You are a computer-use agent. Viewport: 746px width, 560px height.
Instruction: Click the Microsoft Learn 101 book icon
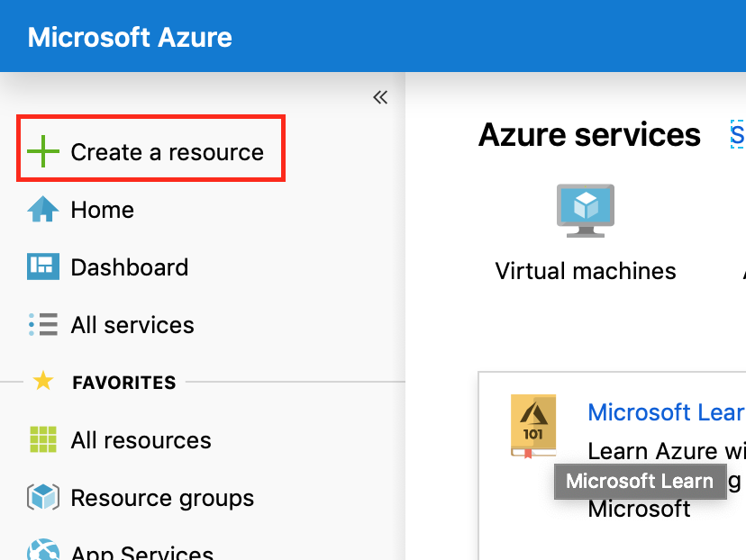(533, 427)
